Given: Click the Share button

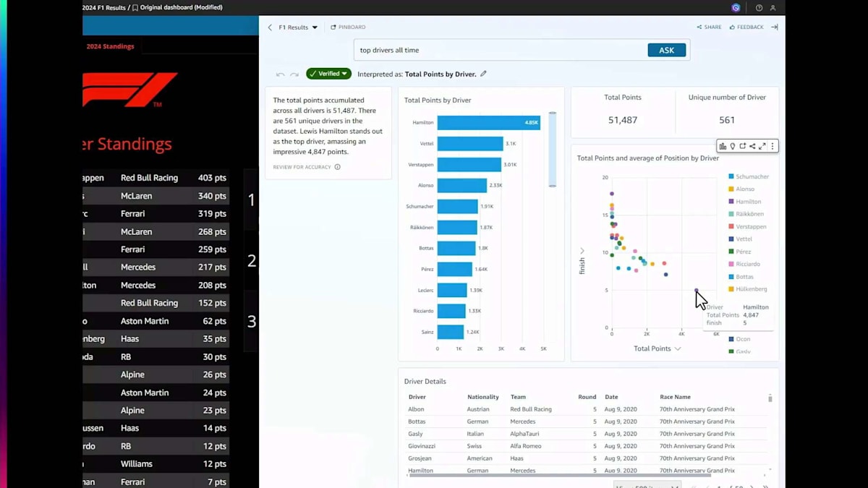Looking at the screenshot, I should [709, 27].
